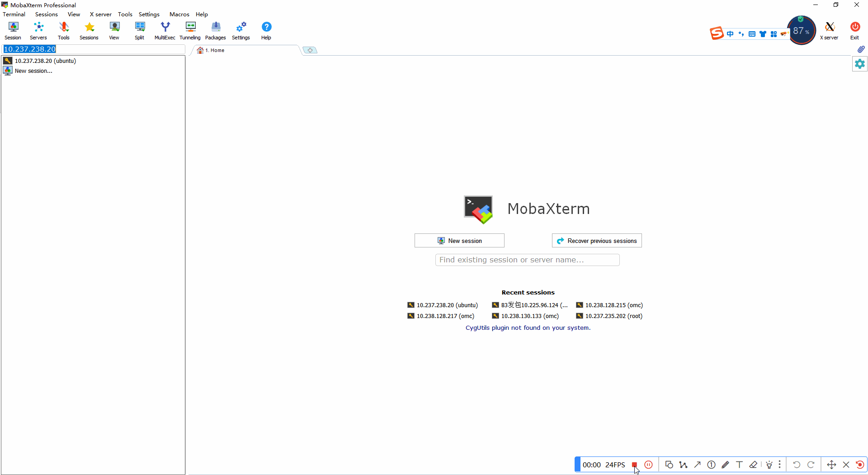Click the red restart recording icon

[860, 465]
